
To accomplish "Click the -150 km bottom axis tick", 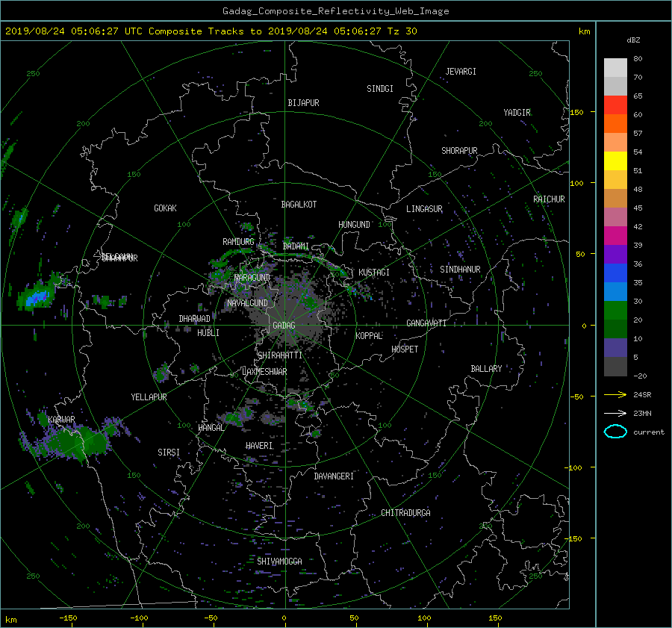I will (68, 618).
